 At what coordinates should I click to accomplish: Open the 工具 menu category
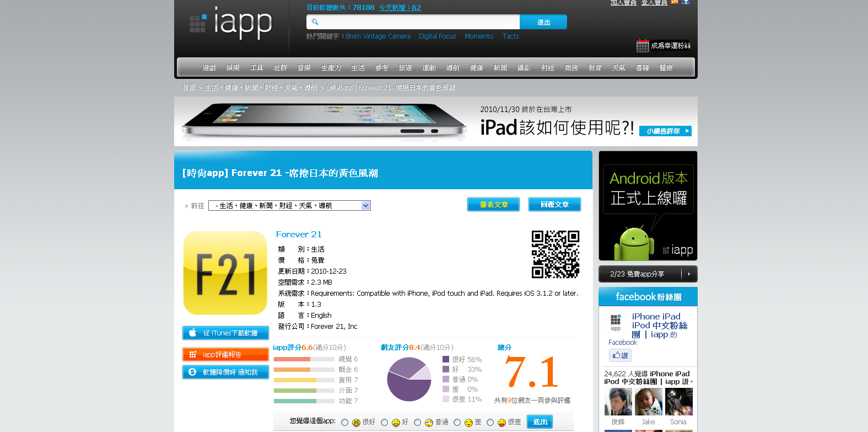tap(256, 68)
